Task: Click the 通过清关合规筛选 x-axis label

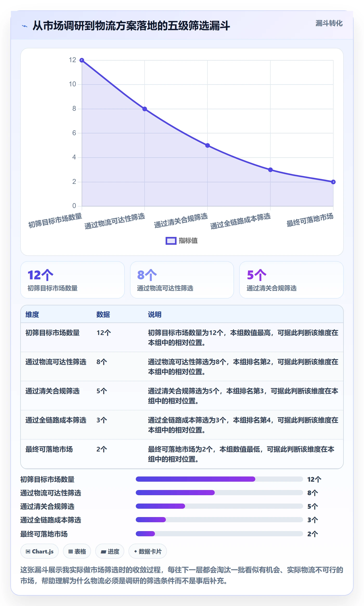Action: coord(181,221)
